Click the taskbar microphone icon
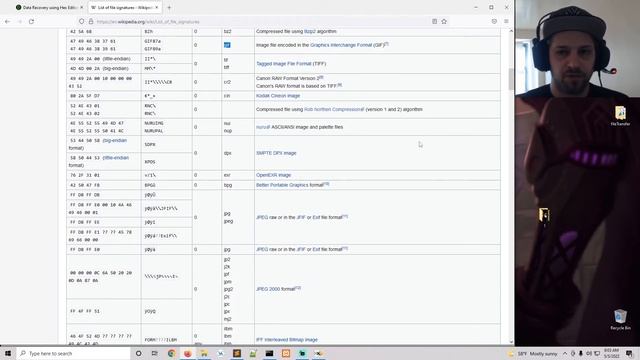The height and width of the screenshot is (360, 640). (x=580, y=353)
